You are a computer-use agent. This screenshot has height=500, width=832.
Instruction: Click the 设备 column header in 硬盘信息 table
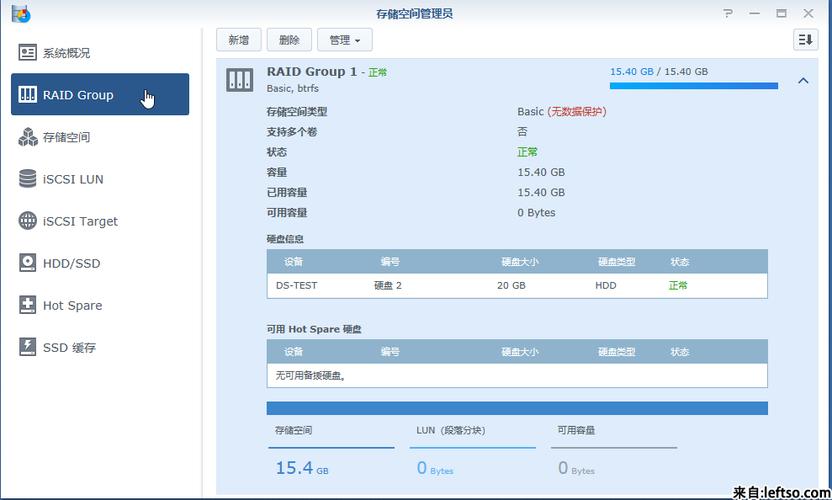[x=293, y=262]
